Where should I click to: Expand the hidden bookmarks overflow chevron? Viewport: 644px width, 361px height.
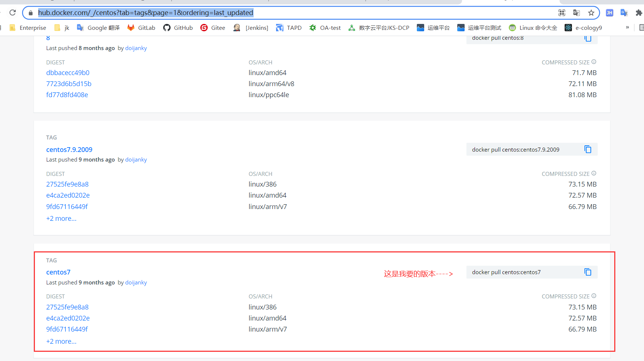click(x=627, y=28)
